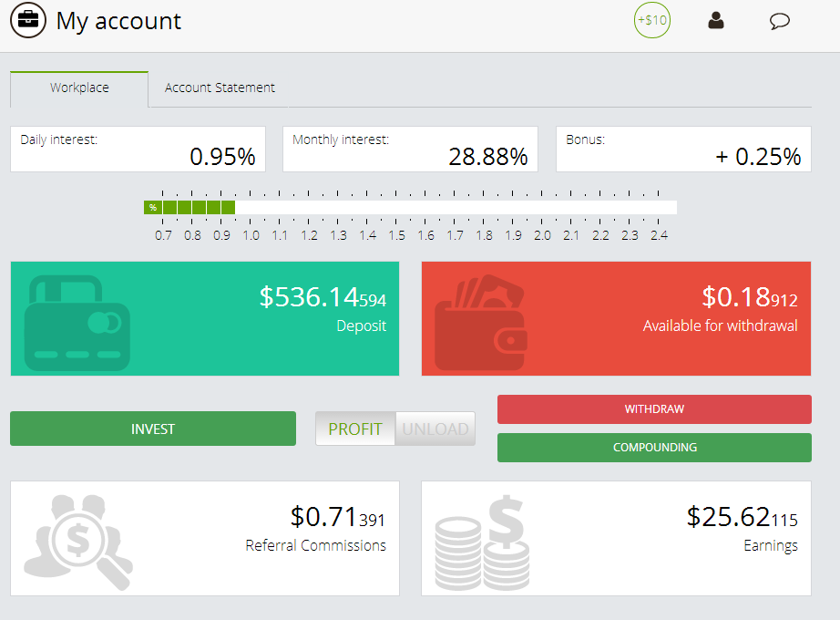Viewport: 840px width, 620px height.
Task: Click the coin stack Earnings icon
Action: 483,542
